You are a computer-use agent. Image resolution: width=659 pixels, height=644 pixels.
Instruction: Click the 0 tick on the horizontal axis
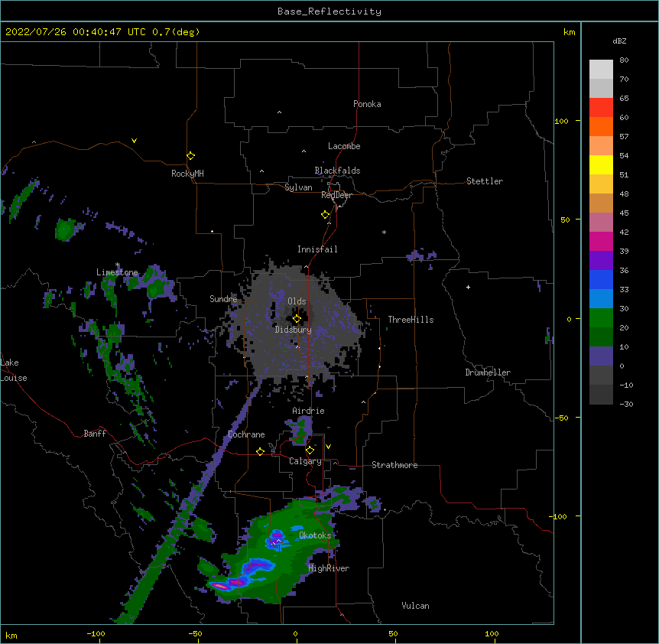pos(295,633)
